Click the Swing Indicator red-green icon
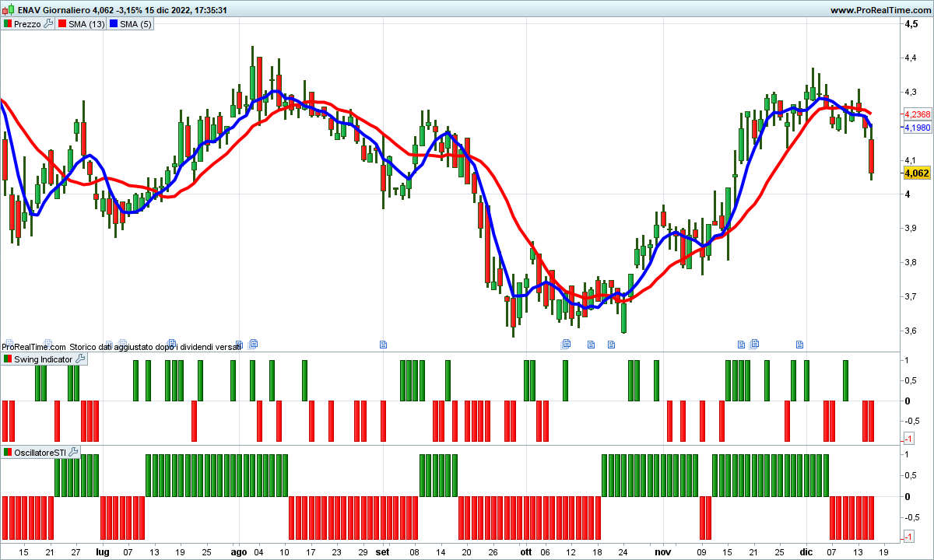934x560 pixels. (x=8, y=359)
